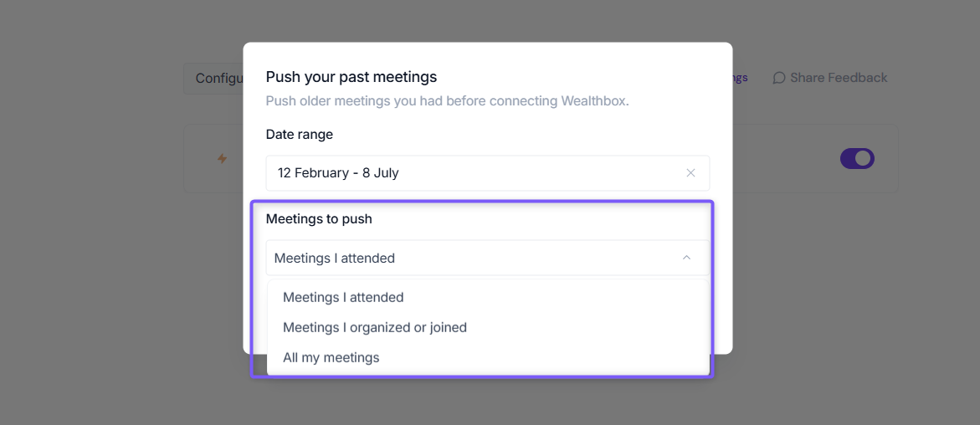Edit the '12 February - 8 July' date field
The width and height of the screenshot is (980, 425).
pyautogui.click(x=488, y=173)
